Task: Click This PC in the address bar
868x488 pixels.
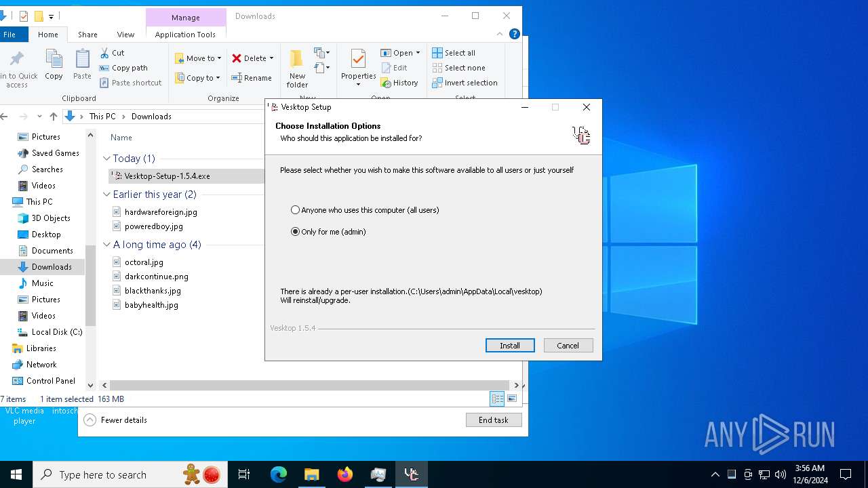Action: click(x=102, y=117)
